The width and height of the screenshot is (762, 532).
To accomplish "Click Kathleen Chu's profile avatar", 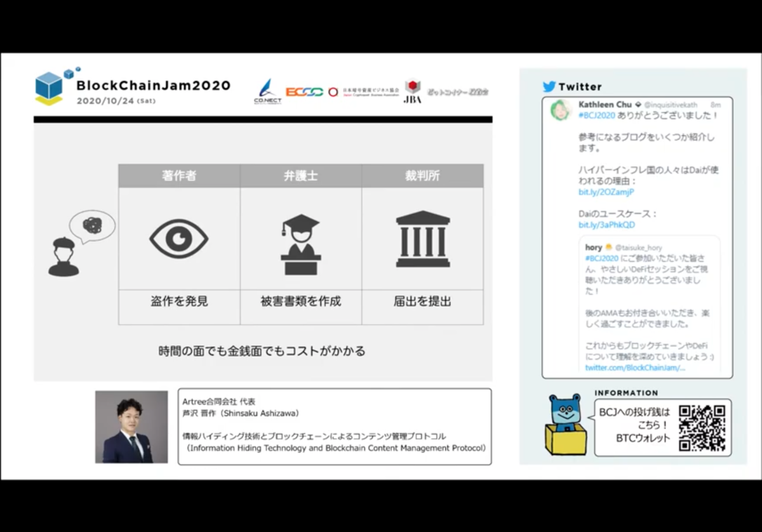I will tap(561, 110).
